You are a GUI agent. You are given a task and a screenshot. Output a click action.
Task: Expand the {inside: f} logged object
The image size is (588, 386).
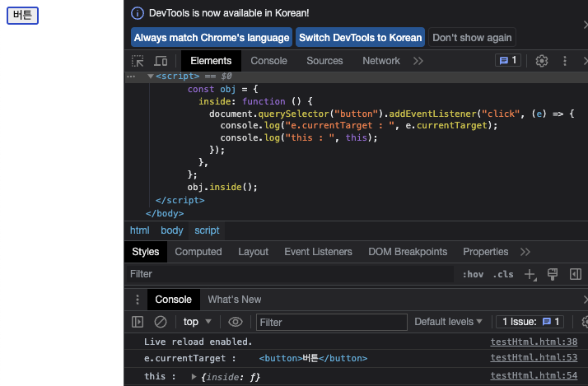pyautogui.click(x=194, y=377)
